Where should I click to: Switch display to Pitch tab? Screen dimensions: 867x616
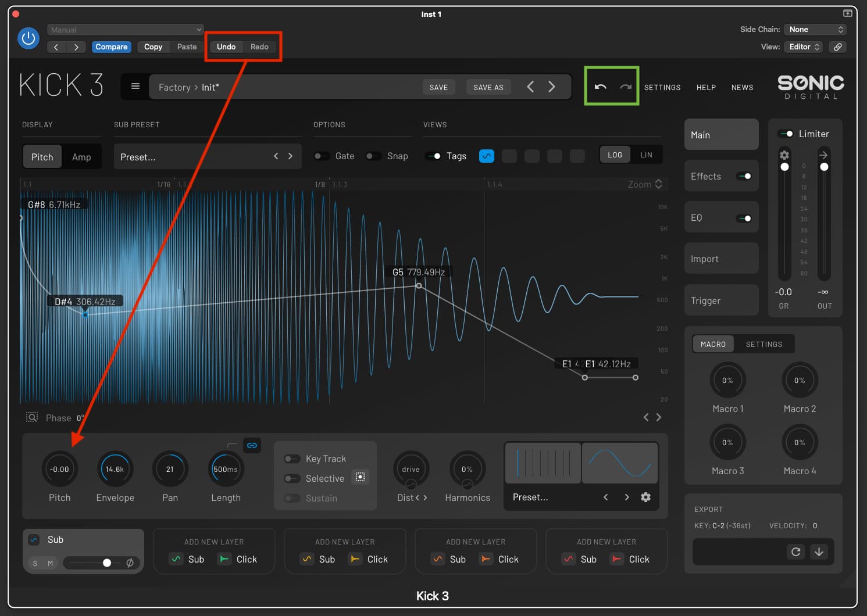[42, 157]
